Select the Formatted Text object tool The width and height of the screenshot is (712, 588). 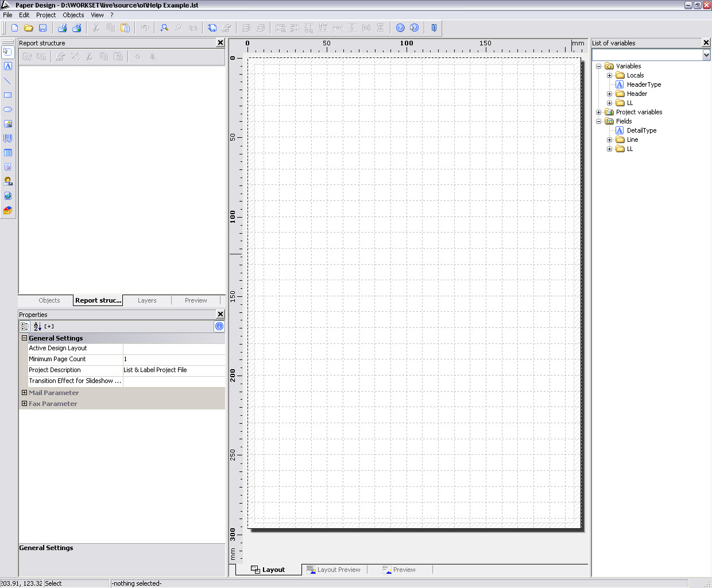click(x=7, y=167)
